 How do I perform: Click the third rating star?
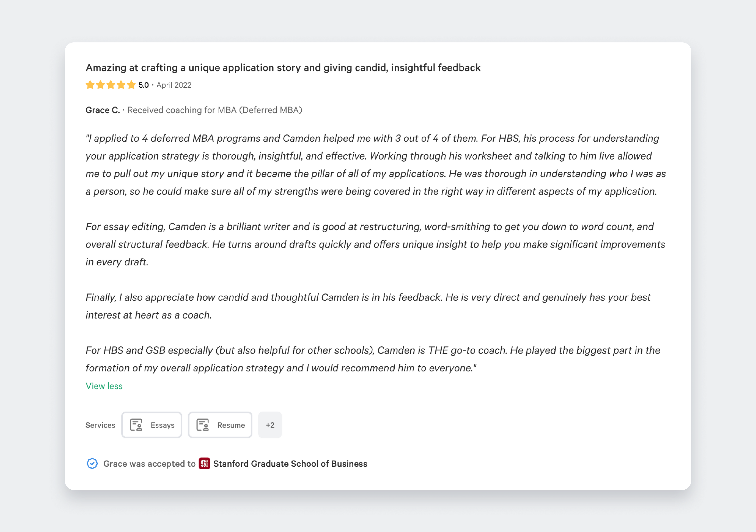point(111,85)
